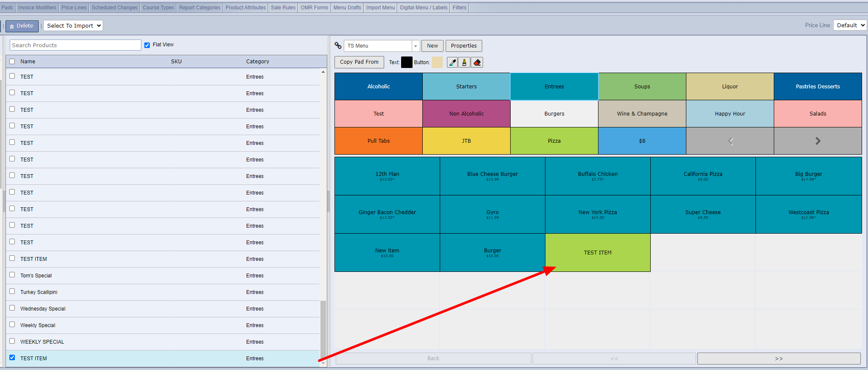The width and height of the screenshot is (868, 370).
Task: Check the WEEKLY SPECIAL uppercase row checkbox
Action: [12, 341]
